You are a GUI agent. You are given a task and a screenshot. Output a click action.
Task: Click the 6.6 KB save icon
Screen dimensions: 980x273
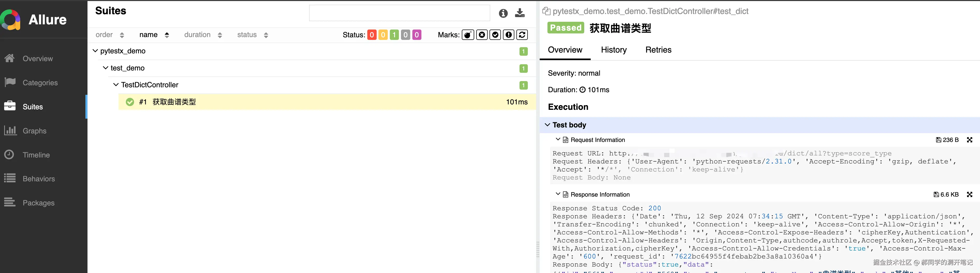(936, 195)
